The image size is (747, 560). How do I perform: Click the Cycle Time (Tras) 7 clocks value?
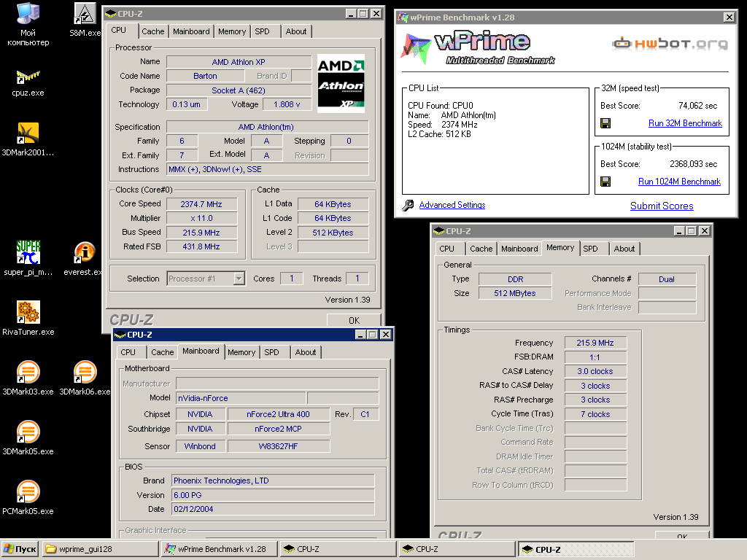(595, 414)
